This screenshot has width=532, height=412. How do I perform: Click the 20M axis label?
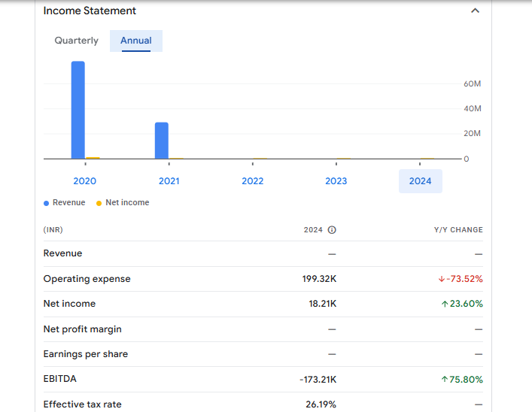tap(473, 133)
